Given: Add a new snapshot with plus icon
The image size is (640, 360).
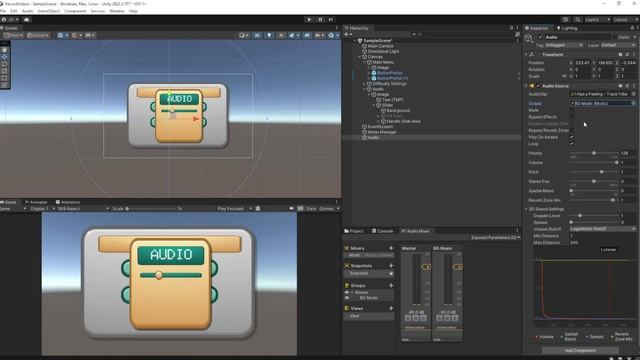Looking at the screenshot, I should click(x=391, y=266).
